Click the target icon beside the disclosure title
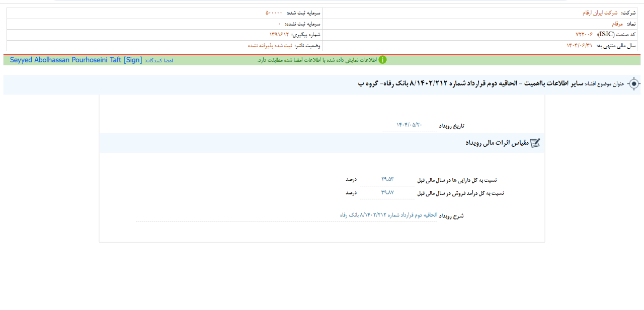Viewport: 644px width, 310px height. 634,84
